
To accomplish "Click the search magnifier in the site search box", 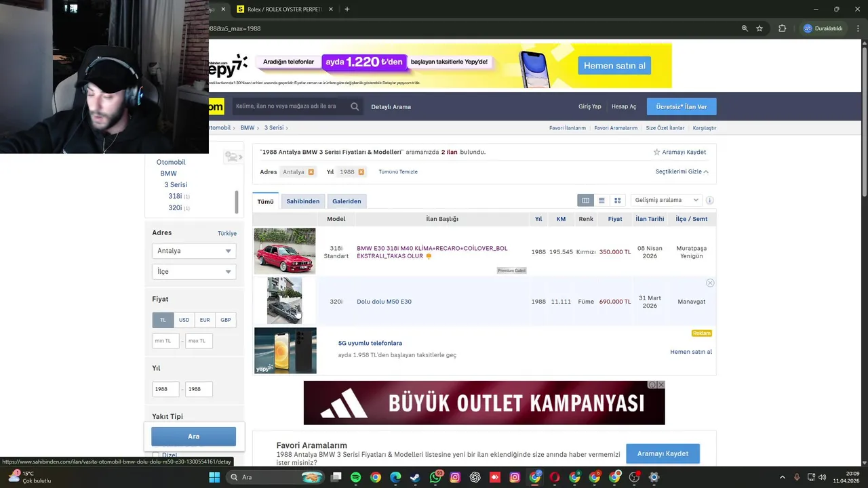I will tap(355, 106).
